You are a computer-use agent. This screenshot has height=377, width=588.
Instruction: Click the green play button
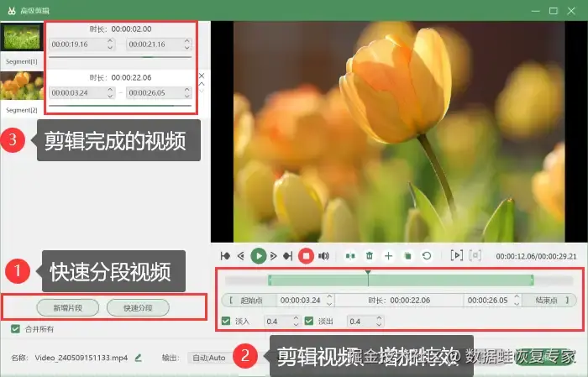pos(259,256)
